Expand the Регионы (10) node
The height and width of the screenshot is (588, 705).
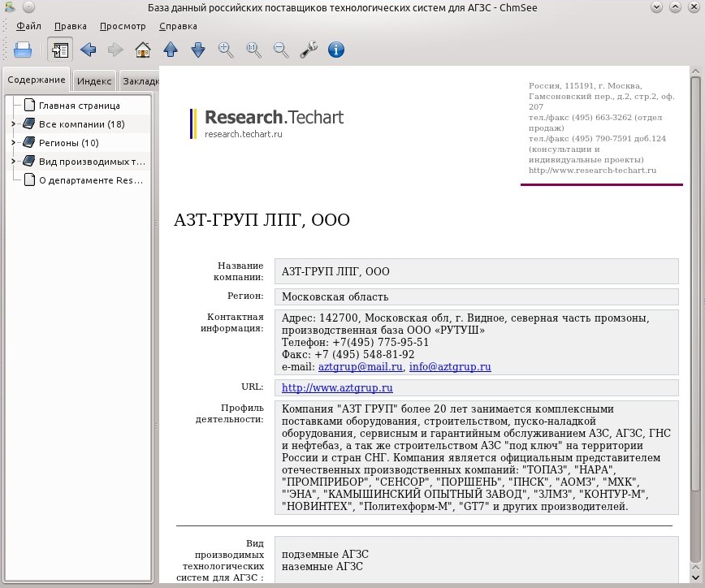point(13,142)
